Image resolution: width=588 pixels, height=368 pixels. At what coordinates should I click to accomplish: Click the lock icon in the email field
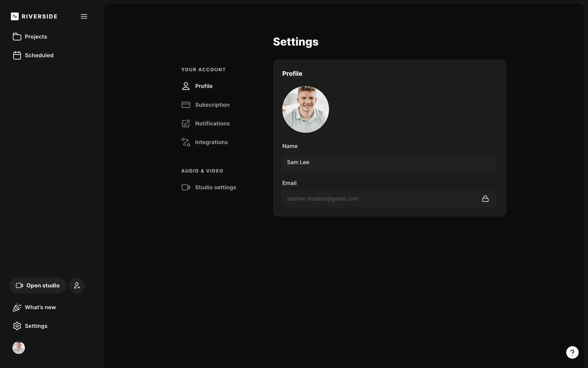pyautogui.click(x=485, y=199)
